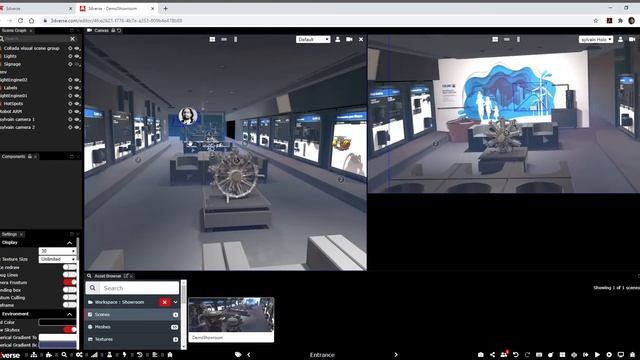Open a new browser tab
The height and width of the screenshot is (360, 640).
tap(165, 8)
